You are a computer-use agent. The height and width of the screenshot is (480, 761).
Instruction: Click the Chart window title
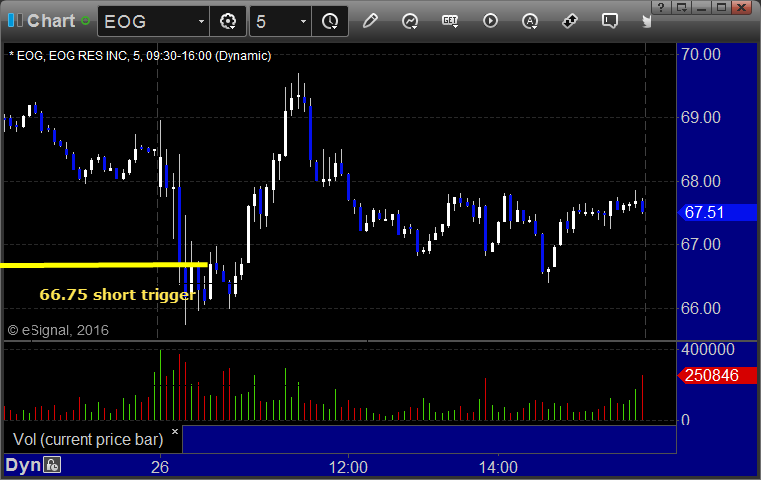[51, 21]
